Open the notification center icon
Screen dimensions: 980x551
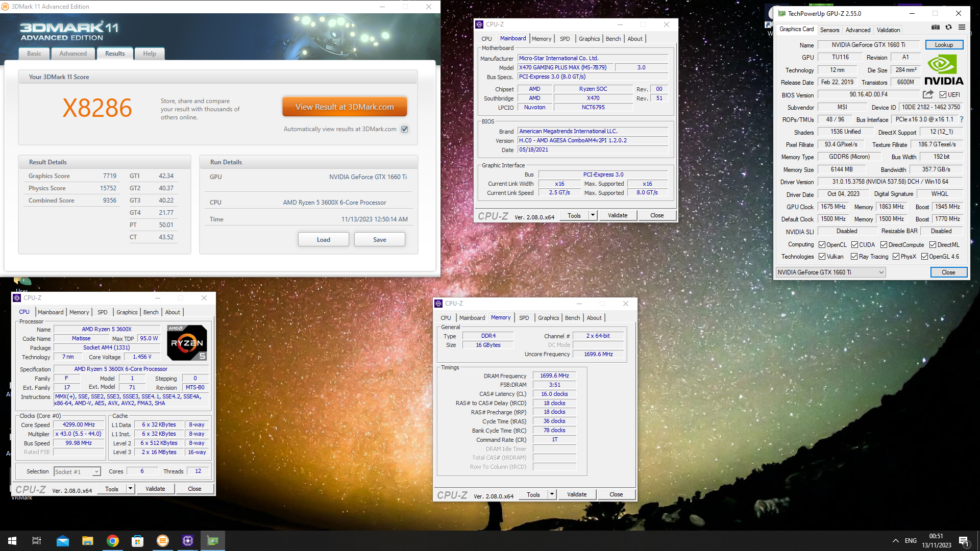[x=964, y=541]
